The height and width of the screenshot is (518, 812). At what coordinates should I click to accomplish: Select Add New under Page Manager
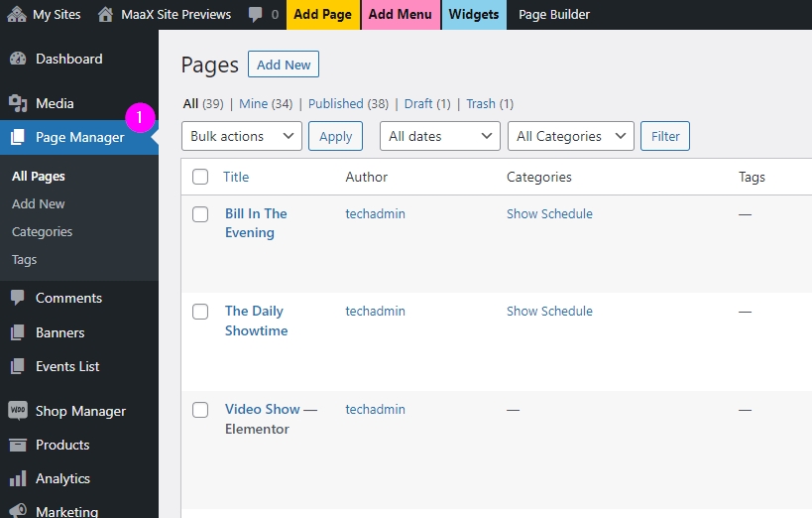pos(39,203)
